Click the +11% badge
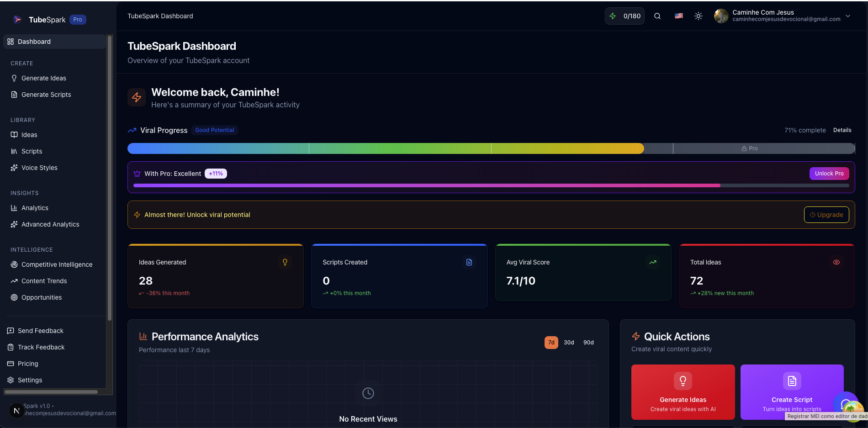 [x=216, y=174]
